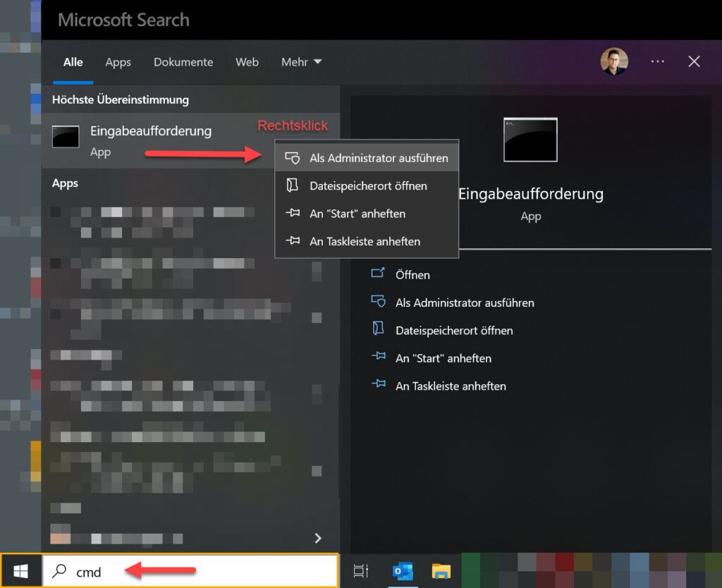Select the Dokumente tab

pyautogui.click(x=183, y=62)
